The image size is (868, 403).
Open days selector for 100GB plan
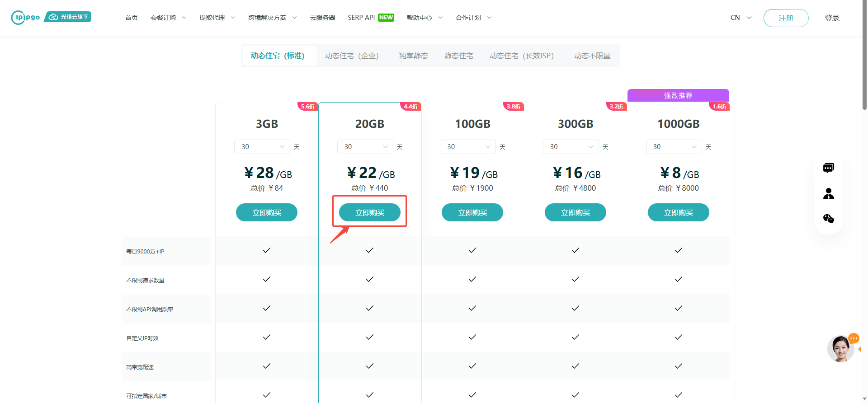tap(468, 147)
